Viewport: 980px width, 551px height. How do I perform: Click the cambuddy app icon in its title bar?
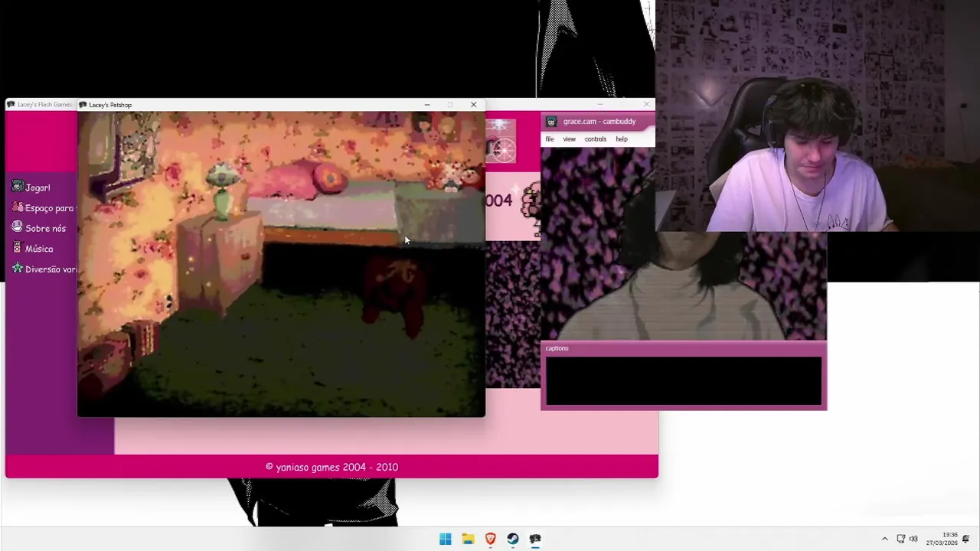point(551,122)
